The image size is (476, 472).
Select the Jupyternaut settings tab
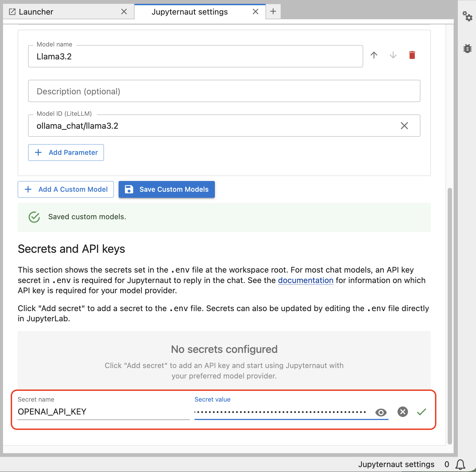(200, 12)
